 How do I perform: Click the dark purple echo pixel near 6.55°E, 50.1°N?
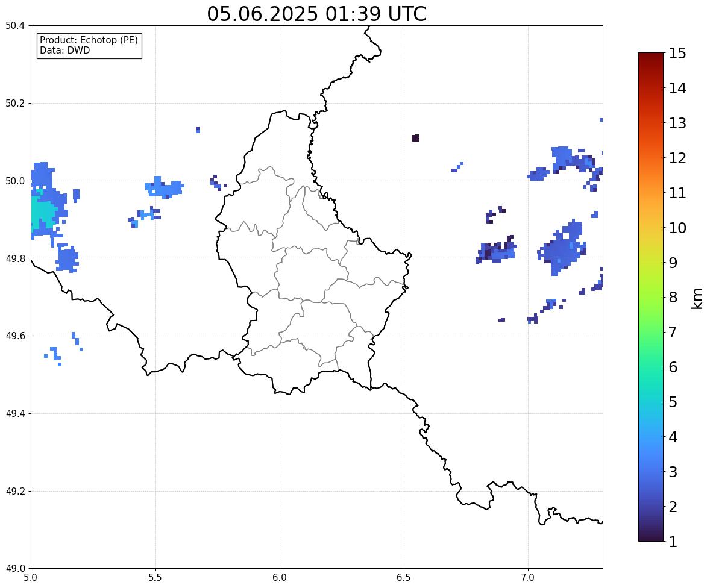click(416, 138)
